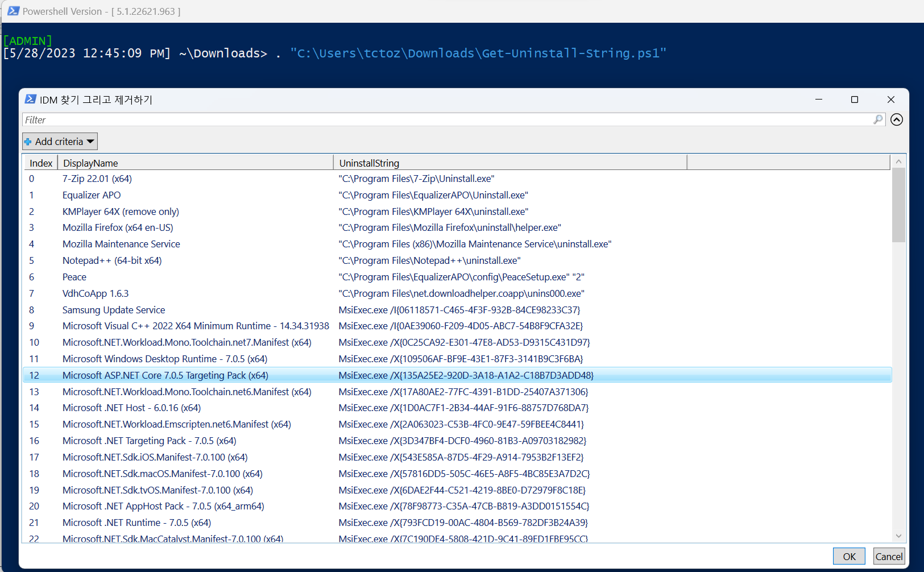The image size is (924, 572).
Task: Select Microsoft.NET.Workload.Emscripten.net6.Manifest row
Action: [x=457, y=424]
